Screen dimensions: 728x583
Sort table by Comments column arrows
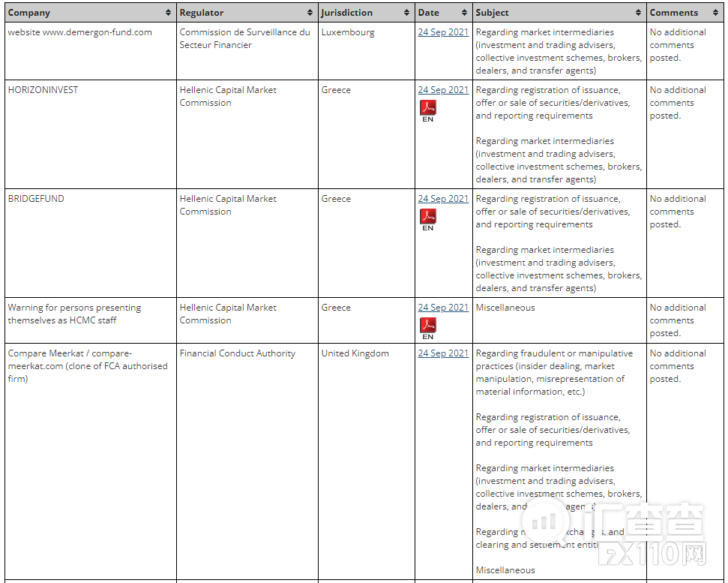click(716, 13)
